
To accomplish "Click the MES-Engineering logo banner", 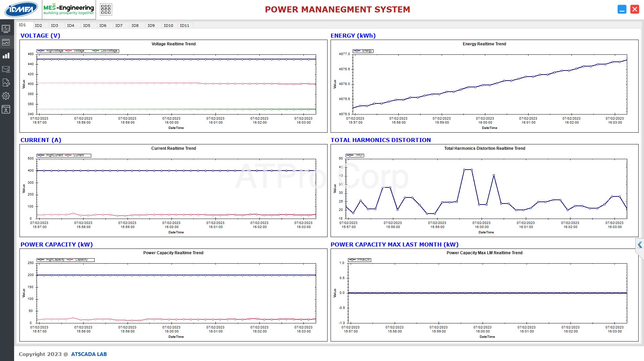I will point(69,9).
